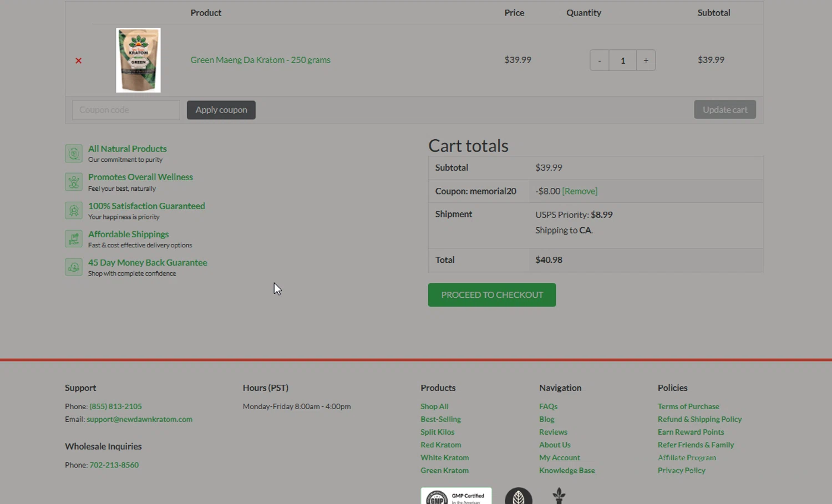Click the Total amount $40.98

point(549,260)
